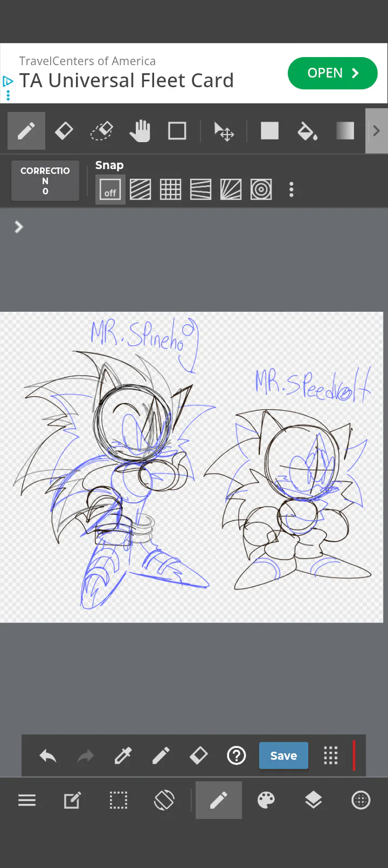The image size is (388, 868).
Task: Expand more tools with right arrow
Action: (x=377, y=131)
